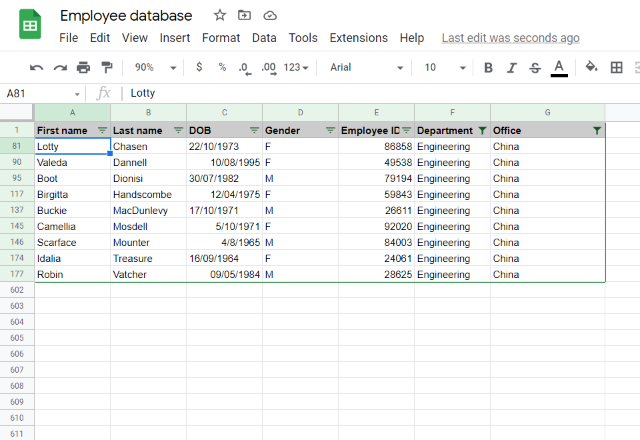Click the select-all corner box
The image size is (640, 440).
(17, 112)
